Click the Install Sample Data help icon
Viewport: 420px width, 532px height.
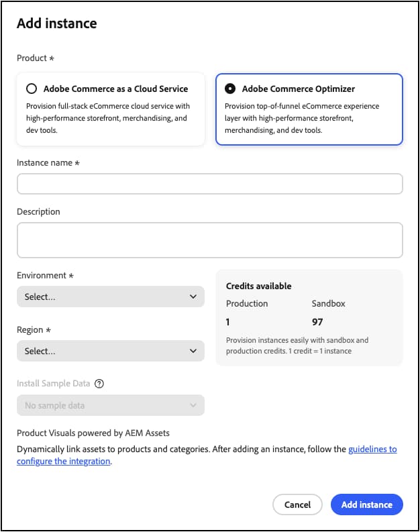pyautogui.click(x=99, y=384)
